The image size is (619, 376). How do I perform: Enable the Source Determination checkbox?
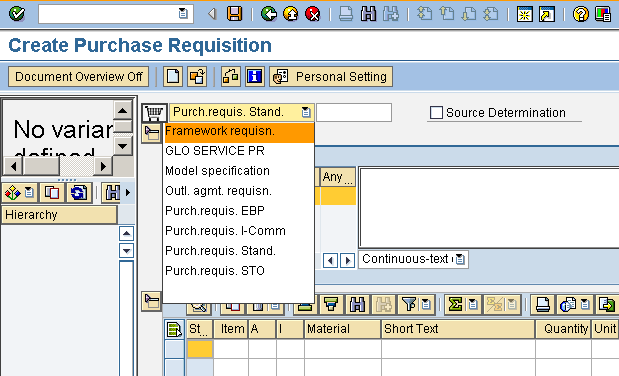(x=436, y=113)
